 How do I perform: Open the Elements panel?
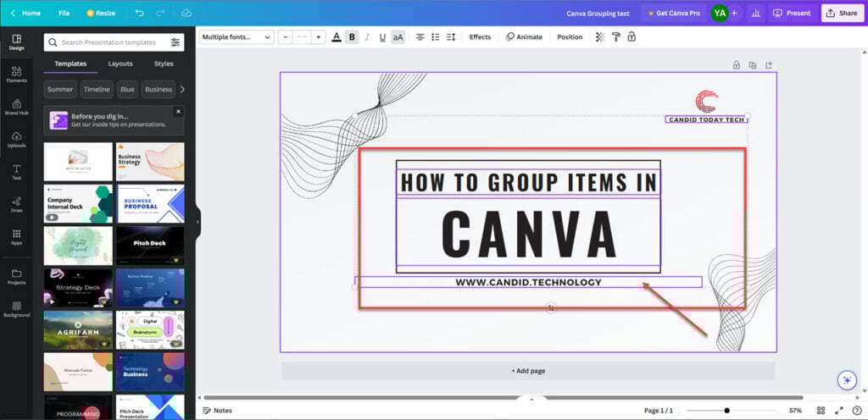coord(17,75)
